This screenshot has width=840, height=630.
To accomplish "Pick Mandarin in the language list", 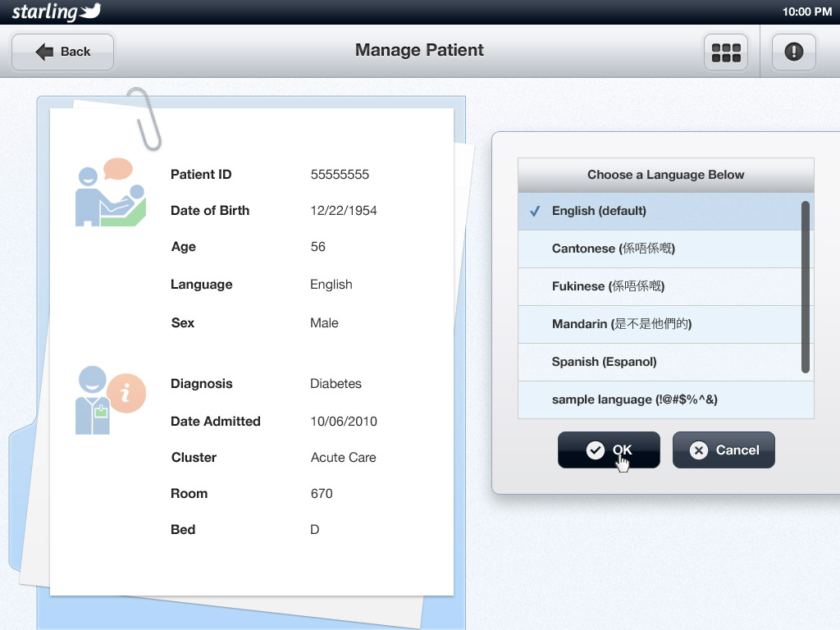I will [x=622, y=324].
